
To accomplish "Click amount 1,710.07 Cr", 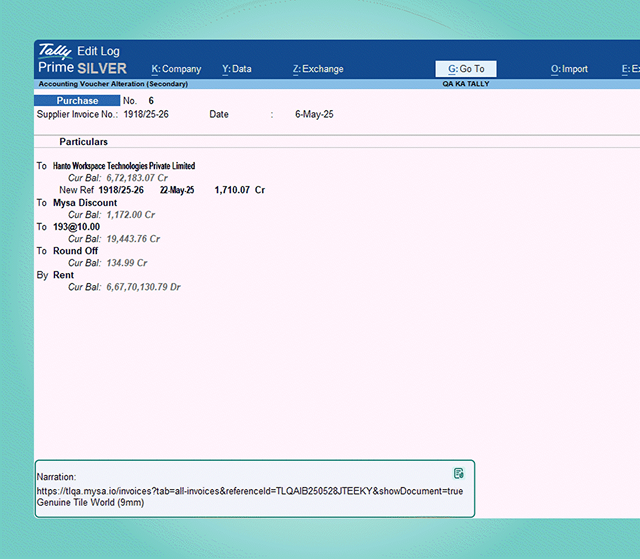I will 240,190.
